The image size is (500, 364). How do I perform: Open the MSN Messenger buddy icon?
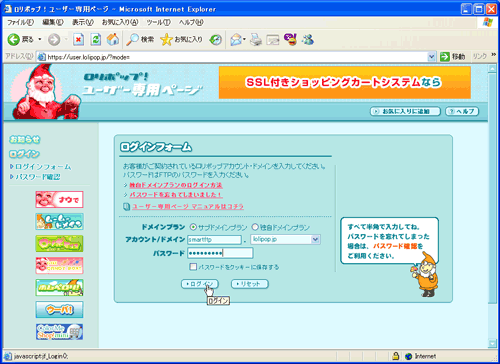tap(308, 40)
